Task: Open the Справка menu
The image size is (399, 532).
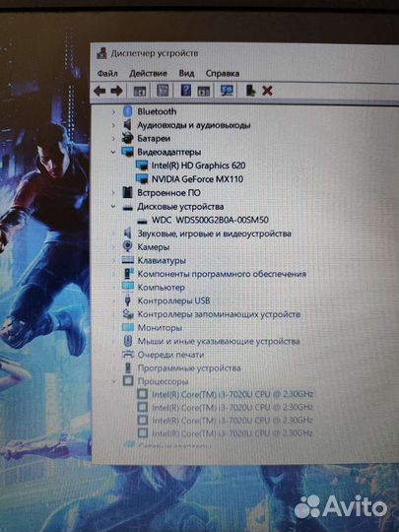Action: coord(223,73)
